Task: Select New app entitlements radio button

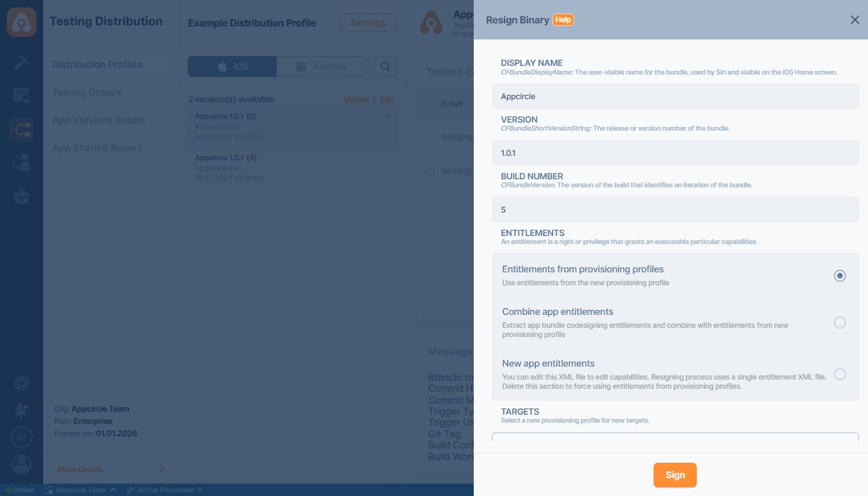Action: point(839,375)
